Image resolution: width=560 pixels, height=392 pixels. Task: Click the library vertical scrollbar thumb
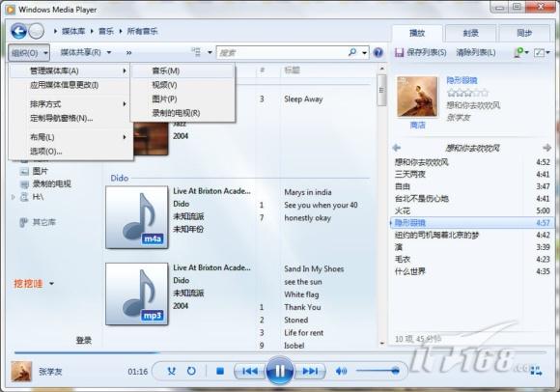pos(381,91)
